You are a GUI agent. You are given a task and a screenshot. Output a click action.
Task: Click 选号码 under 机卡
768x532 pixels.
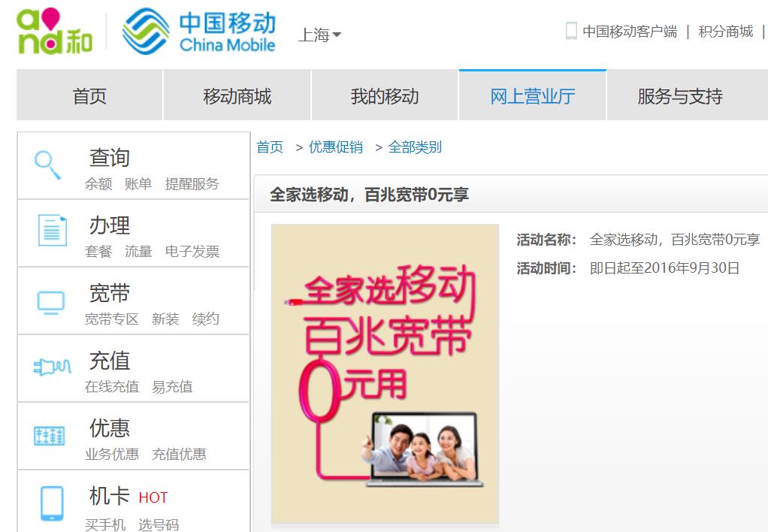coord(159,524)
